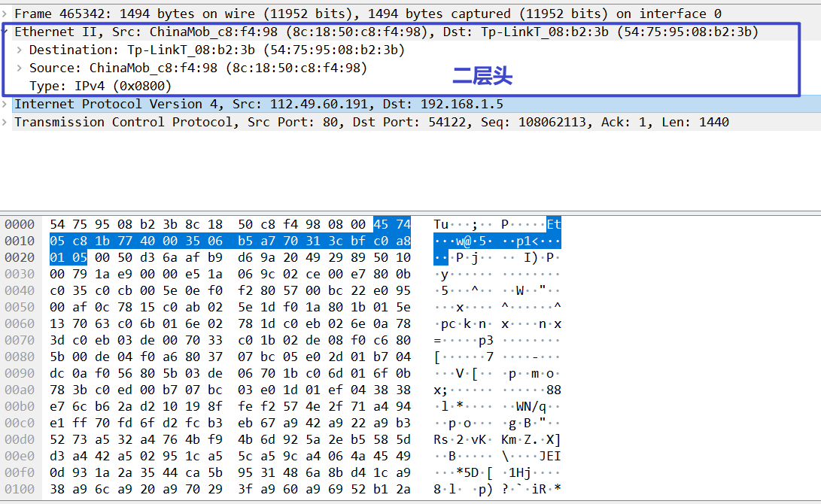Expand Transmission Control Protocol row
The image size is (821, 504).
click(5, 123)
